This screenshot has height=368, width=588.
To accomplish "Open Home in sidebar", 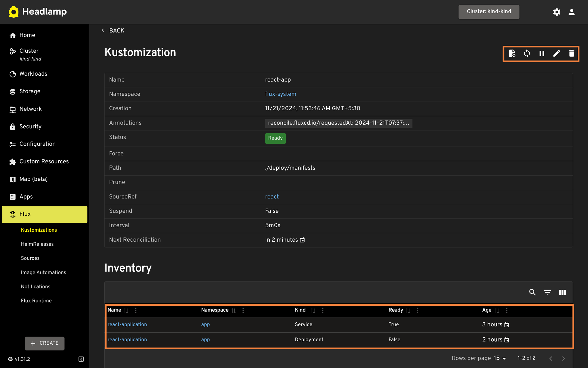I will point(44,35).
